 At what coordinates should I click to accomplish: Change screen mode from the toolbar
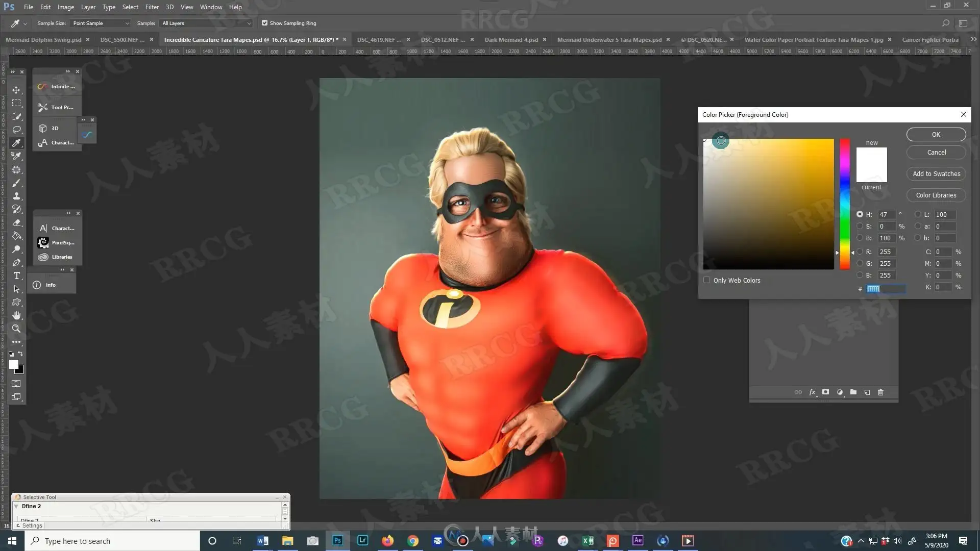pos(16,397)
